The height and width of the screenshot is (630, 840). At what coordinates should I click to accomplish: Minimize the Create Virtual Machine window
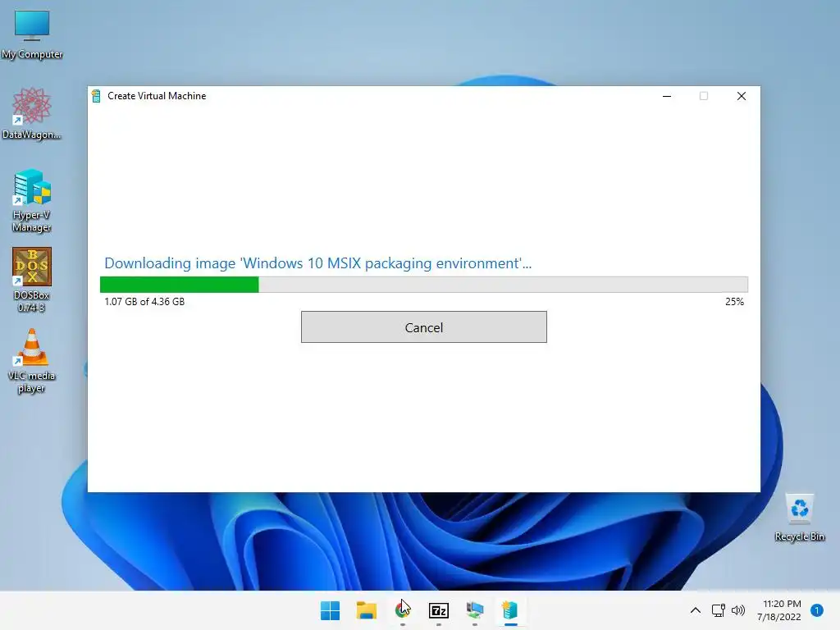coord(667,96)
